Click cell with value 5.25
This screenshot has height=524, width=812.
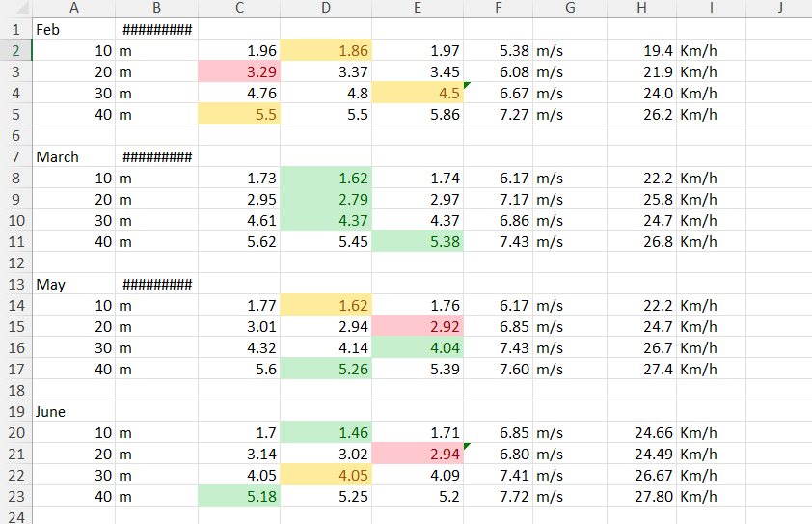pos(326,497)
